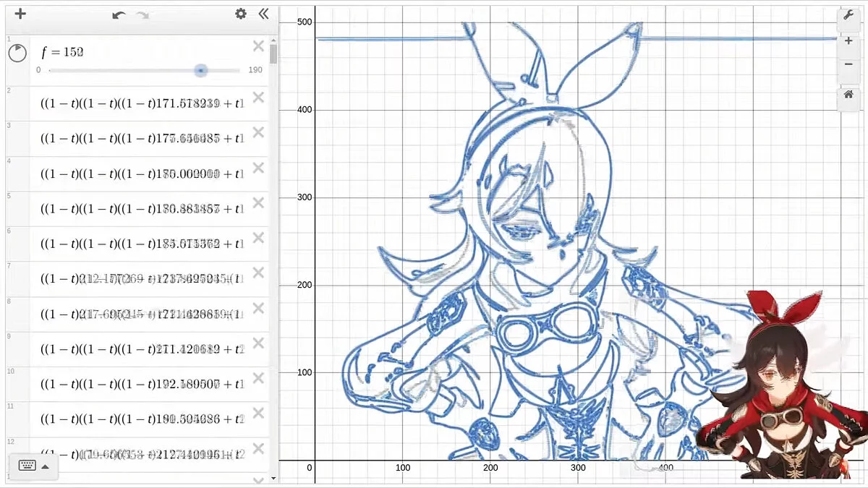Image resolution: width=868 pixels, height=488 pixels.
Task: Open the on-screen keyboard
Action: [x=28, y=466]
